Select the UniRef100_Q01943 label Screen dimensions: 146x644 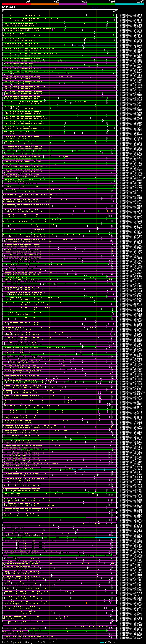[131, 37]
